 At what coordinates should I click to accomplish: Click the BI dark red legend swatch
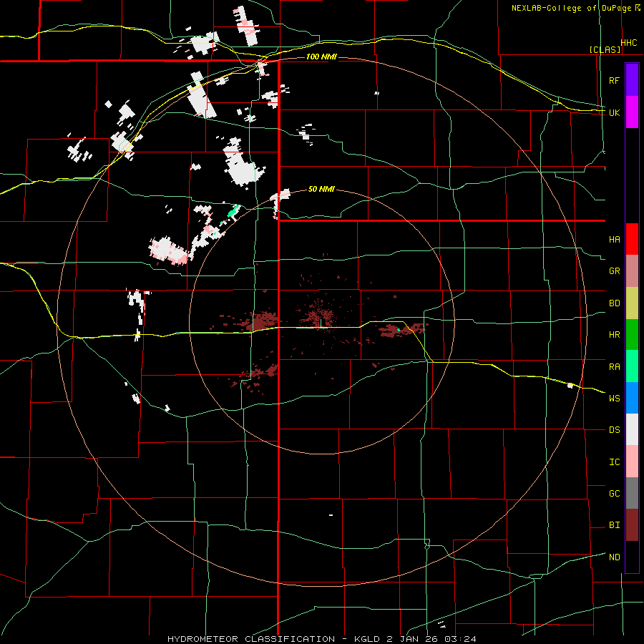pyautogui.click(x=632, y=525)
